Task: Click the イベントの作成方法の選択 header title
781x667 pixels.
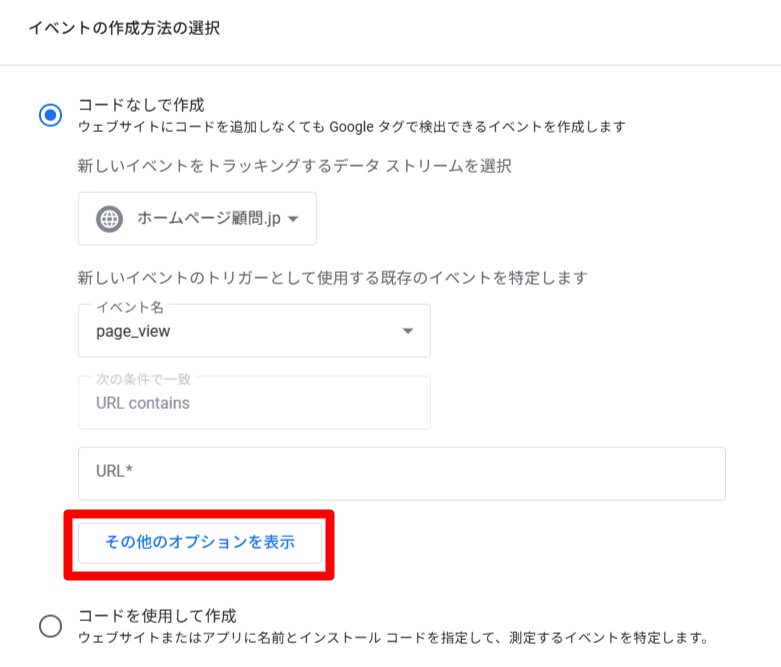Action: click(124, 28)
